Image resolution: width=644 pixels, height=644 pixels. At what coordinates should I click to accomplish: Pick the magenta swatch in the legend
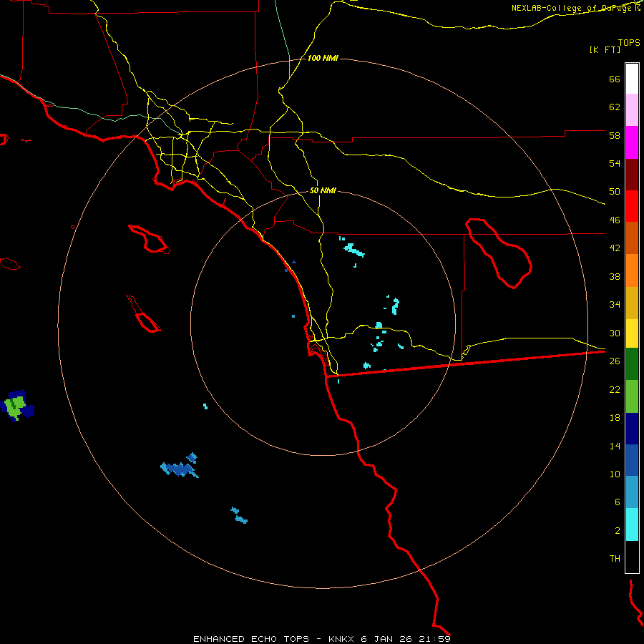[632, 142]
